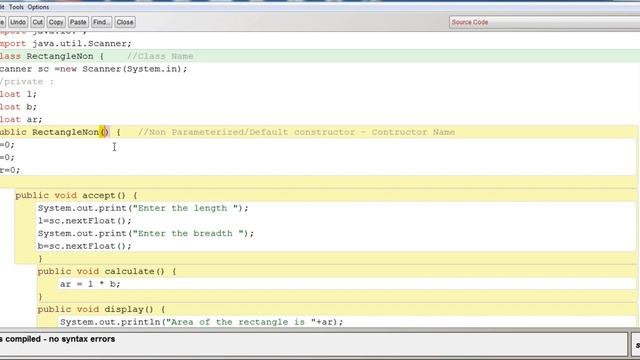Open the Find... dialog button
Image resolution: width=640 pixels, height=360 pixels.
pyautogui.click(x=101, y=22)
